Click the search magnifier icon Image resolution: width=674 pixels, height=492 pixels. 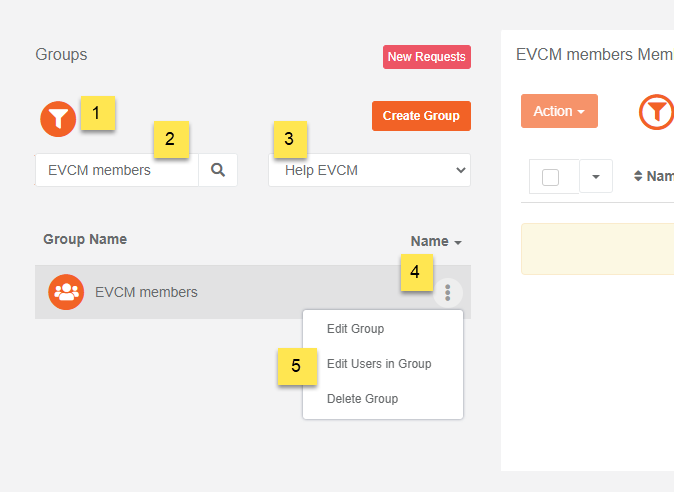(x=218, y=170)
